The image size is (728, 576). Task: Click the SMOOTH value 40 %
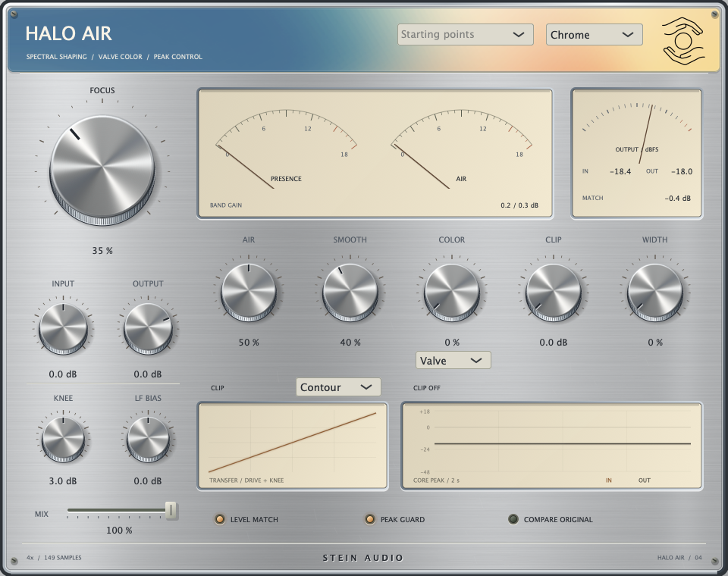[x=350, y=343]
